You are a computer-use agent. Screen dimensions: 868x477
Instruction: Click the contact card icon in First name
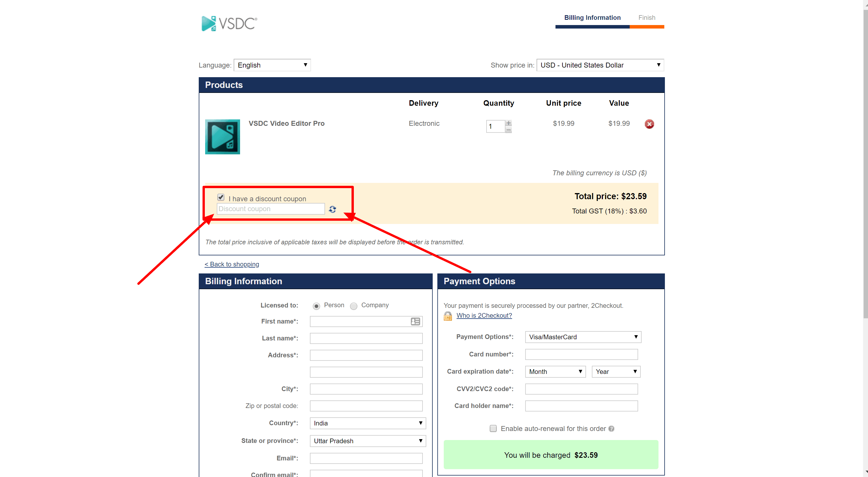[x=415, y=321]
